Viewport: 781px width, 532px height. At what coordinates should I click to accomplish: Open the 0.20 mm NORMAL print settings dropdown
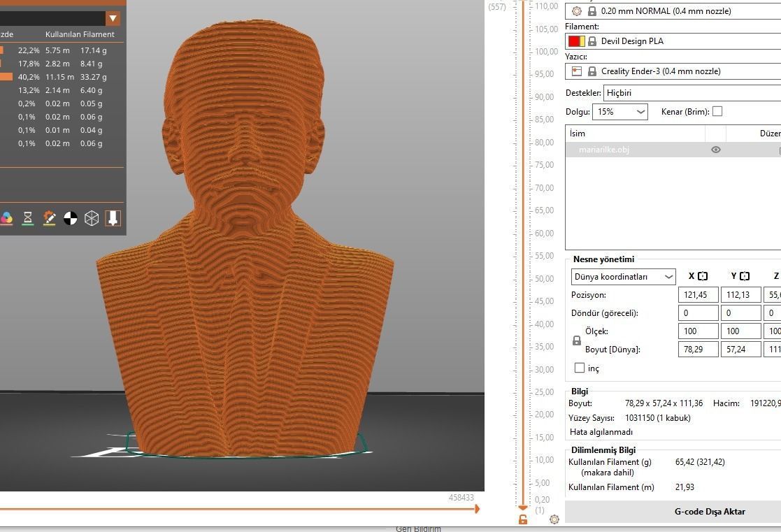[x=673, y=11]
